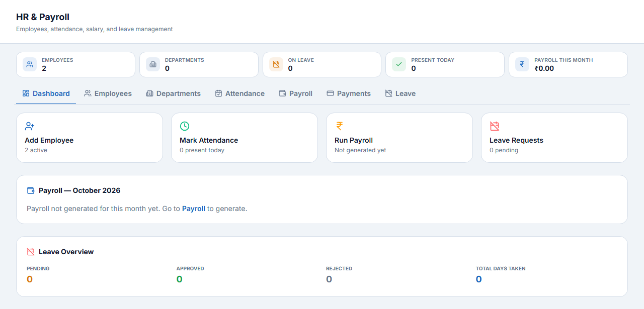This screenshot has width=644, height=309.
Task: Select the Attendance tab
Action: click(240, 93)
